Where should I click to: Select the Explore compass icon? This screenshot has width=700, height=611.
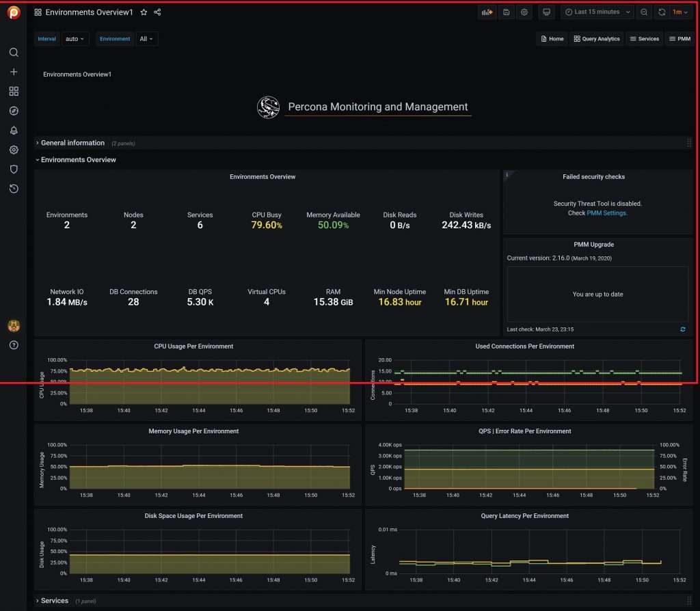coord(14,110)
